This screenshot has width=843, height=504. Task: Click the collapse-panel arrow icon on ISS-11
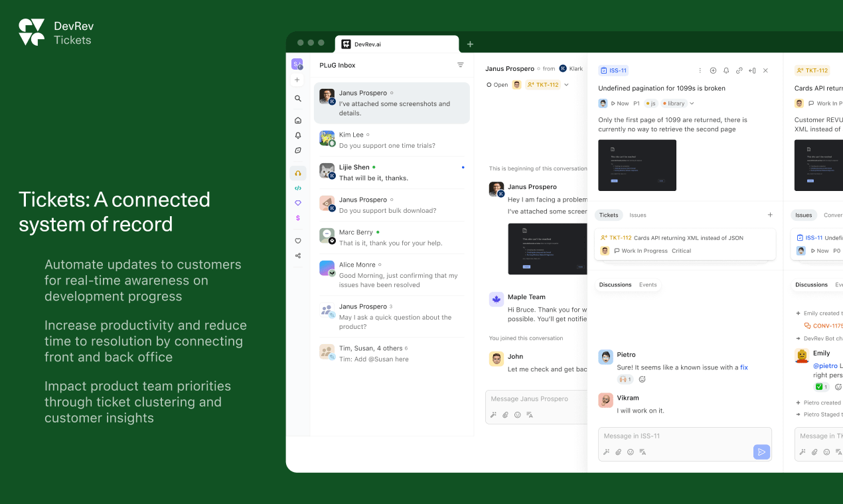tap(752, 70)
